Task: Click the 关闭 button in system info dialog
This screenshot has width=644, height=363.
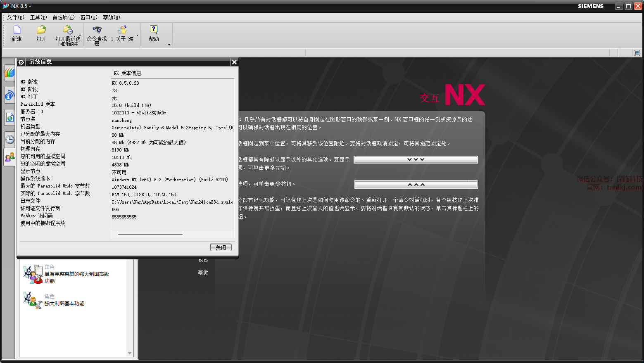Action: click(x=221, y=247)
